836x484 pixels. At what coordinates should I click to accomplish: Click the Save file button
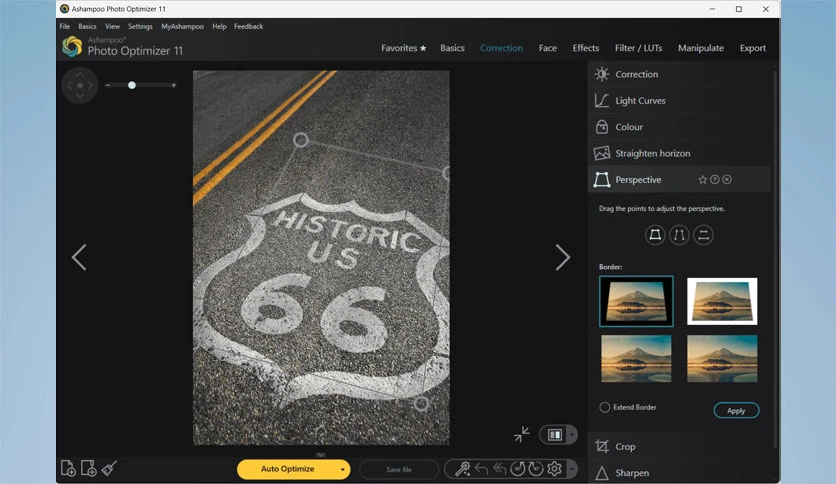click(x=399, y=470)
